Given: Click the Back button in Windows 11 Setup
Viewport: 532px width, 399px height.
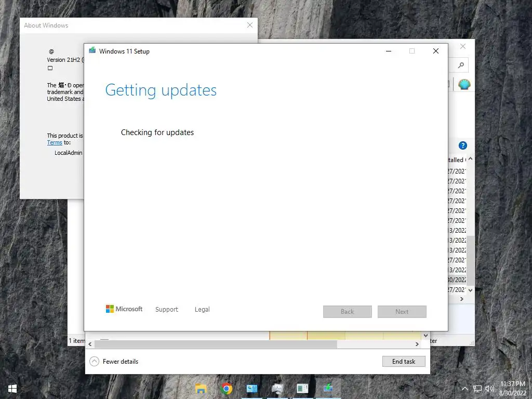Looking at the screenshot, I should (x=348, y=312).
